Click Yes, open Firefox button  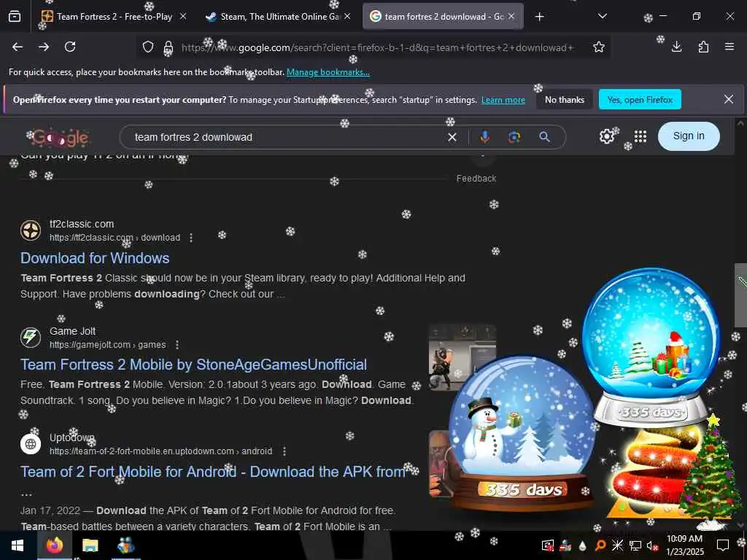point(640,99)
